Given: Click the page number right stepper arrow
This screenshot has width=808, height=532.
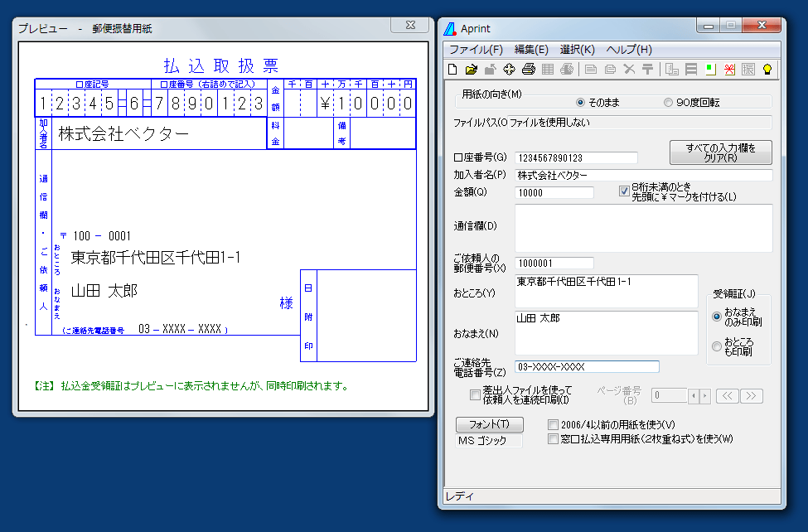Looking at the screenshot, I should click(705, 396).
